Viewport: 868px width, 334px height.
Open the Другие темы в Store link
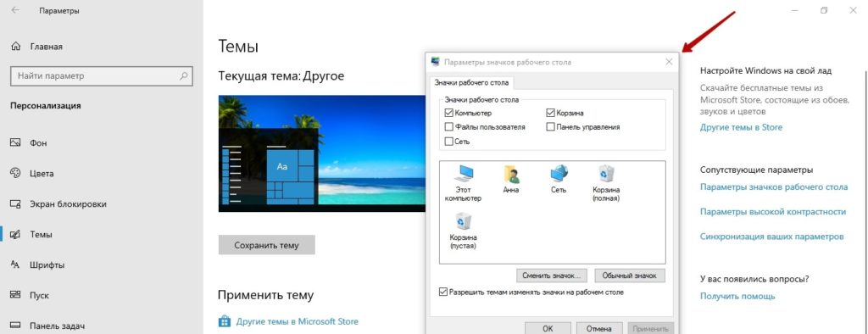click(741, 127)
